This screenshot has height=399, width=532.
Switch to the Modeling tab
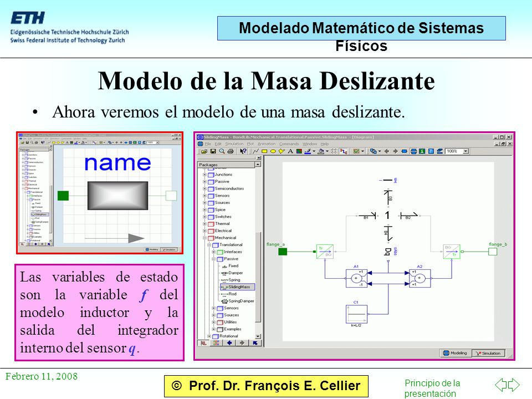point(456,353)
